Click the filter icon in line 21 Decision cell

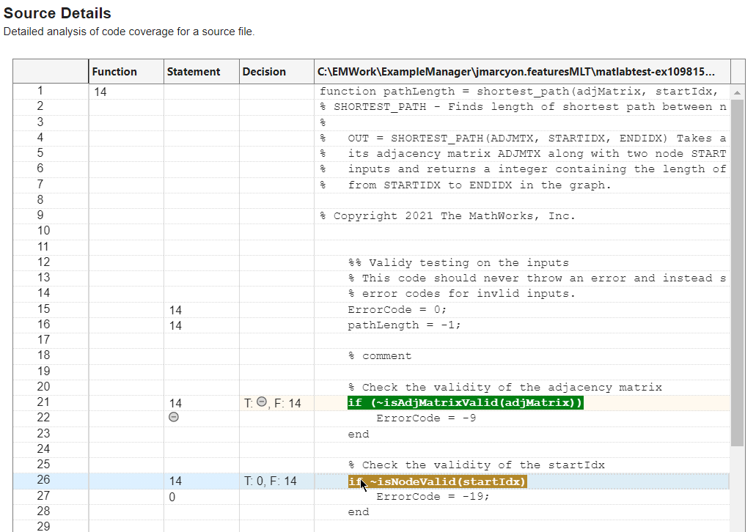coord(261,403)
